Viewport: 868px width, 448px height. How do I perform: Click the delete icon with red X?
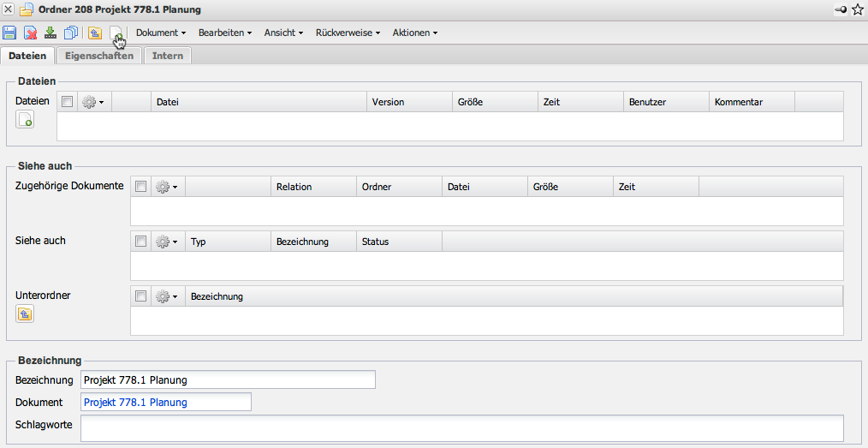pos(30,33)
